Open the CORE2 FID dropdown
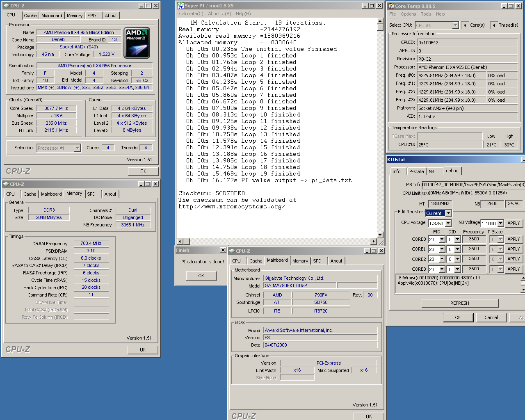This screenshot has height=420, width=525. pyautogui.click(x=442, y=259)
